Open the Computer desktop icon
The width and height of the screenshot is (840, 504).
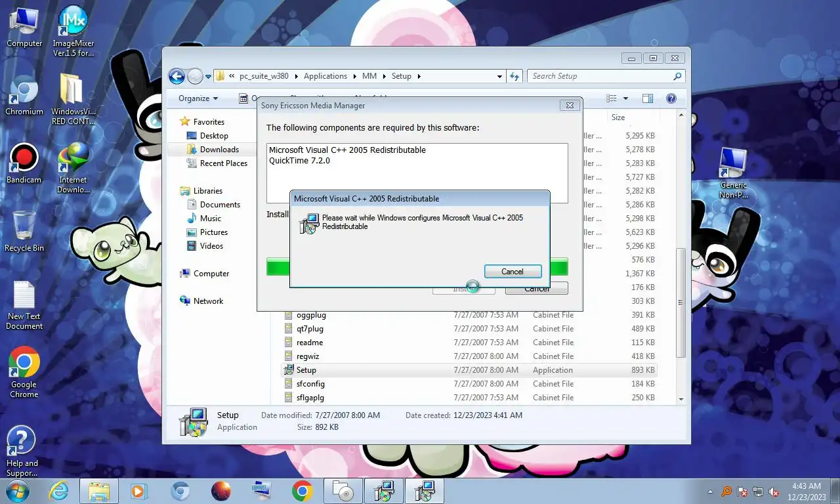(x=24, y=28)
